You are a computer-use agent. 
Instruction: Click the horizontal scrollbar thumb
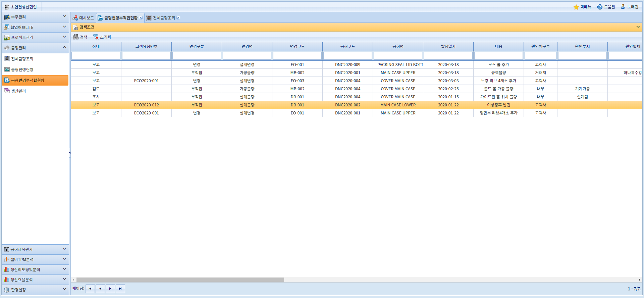click(x=180, y=280)
